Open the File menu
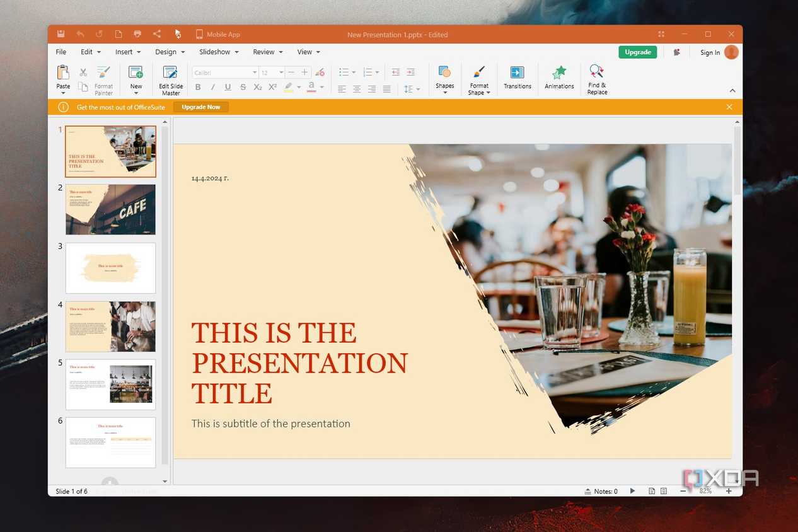The width and height of the screenshot is (798, 532). [x=61, y=52]
